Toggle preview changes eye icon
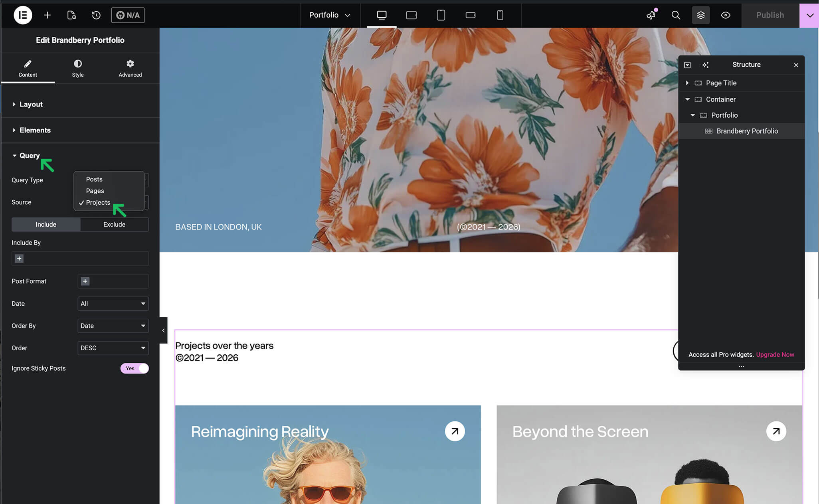Screen dimensions: 819x504 725,15
